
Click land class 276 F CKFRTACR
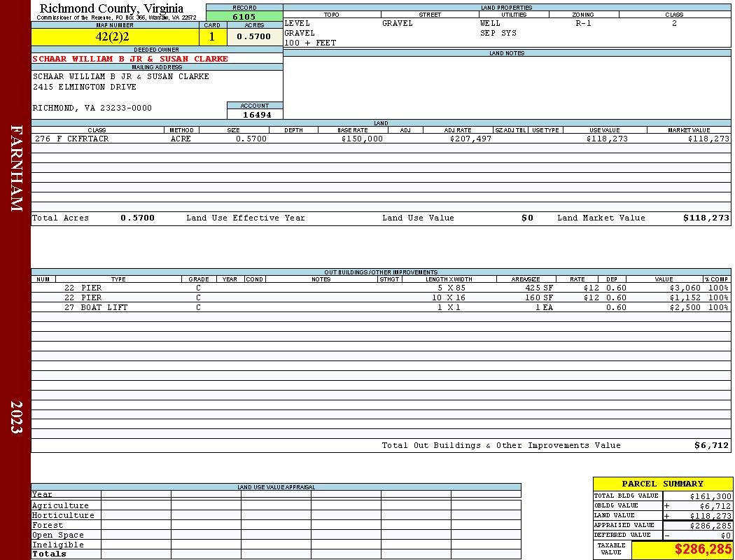pos(71,139)
